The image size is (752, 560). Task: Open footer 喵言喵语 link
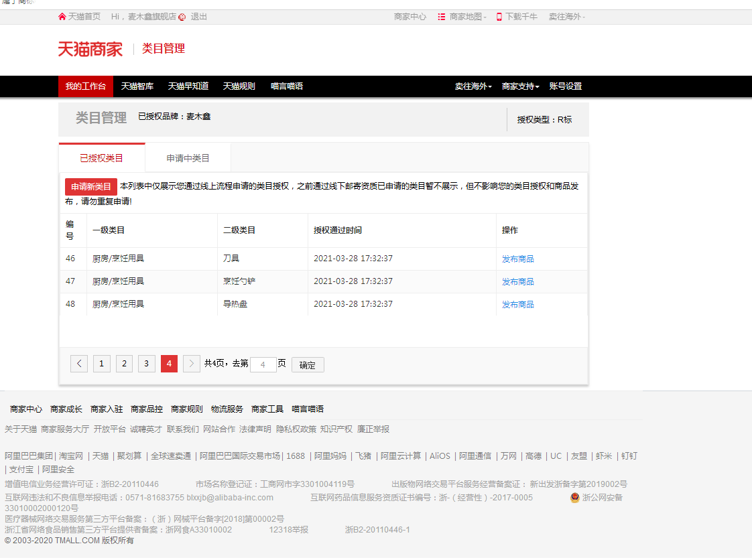[x=308, y=409]
